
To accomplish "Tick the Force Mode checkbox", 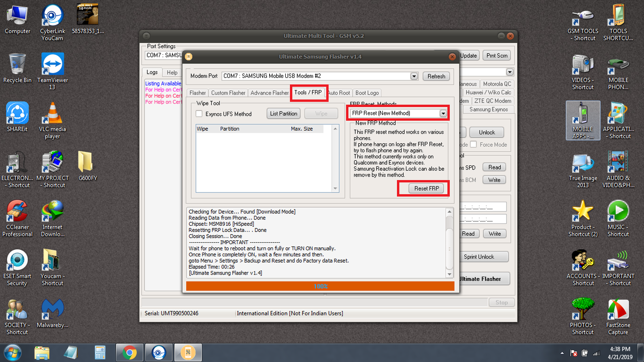I will (473, 145).
